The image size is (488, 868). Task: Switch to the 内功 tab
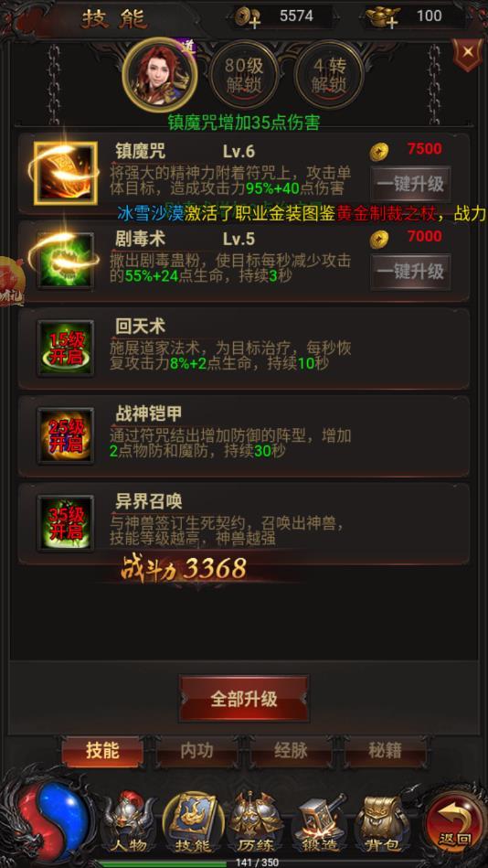click(x=196, y=751)
